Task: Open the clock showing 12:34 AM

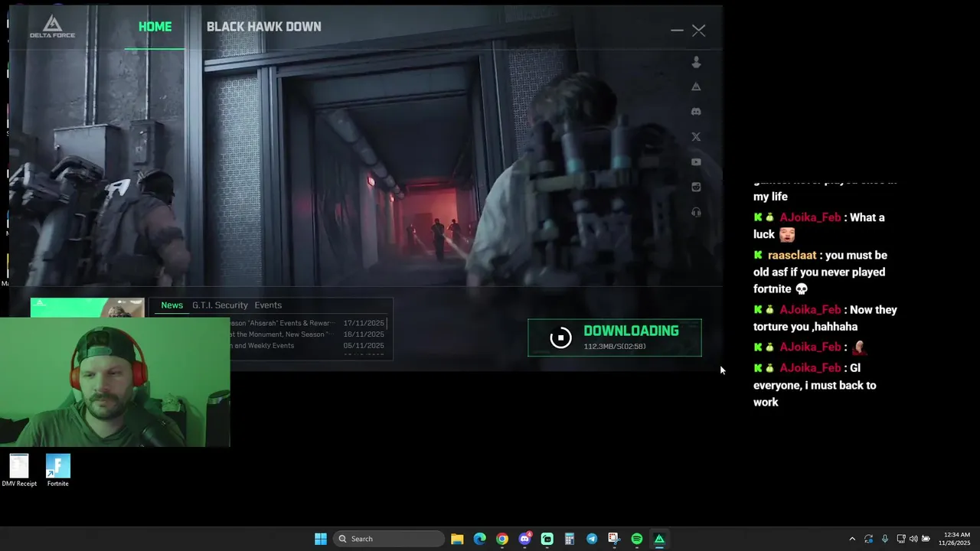Action: (954, 539)
